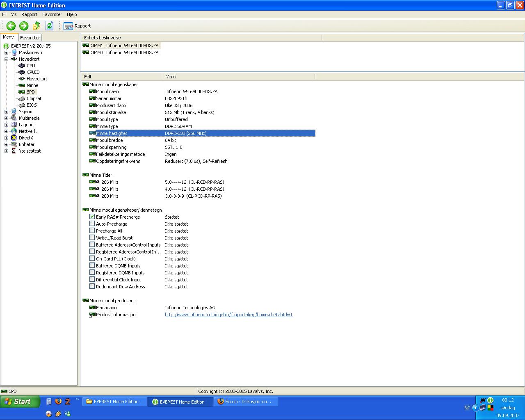Switch to the Favoritter tab
This screenshot has width=525, height=420.
(x=30, y=37)
